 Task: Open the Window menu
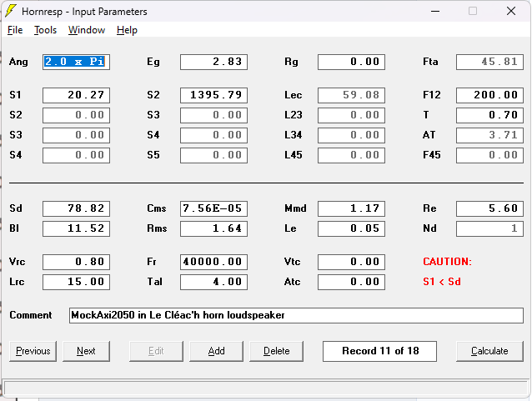pyautogui.click(x=87, y=30)
